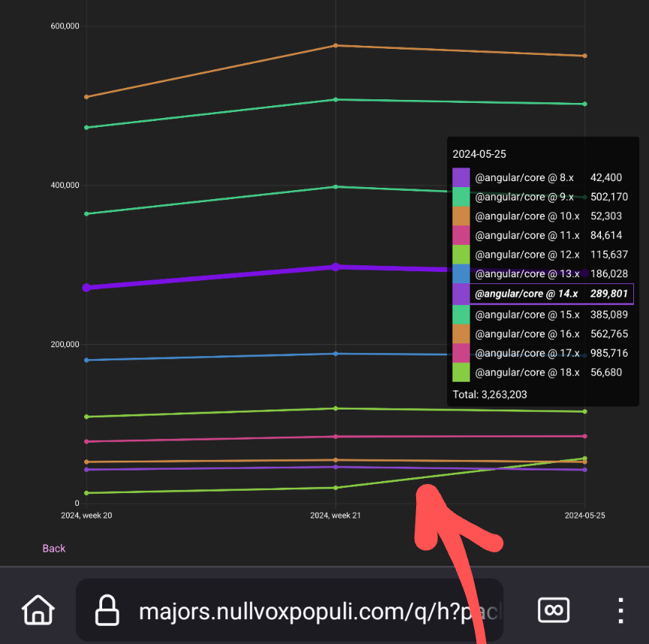Select the '@angular/core @ 11.x' tooltip row text
Screen dimensions: 649x644
click(527, 235)
